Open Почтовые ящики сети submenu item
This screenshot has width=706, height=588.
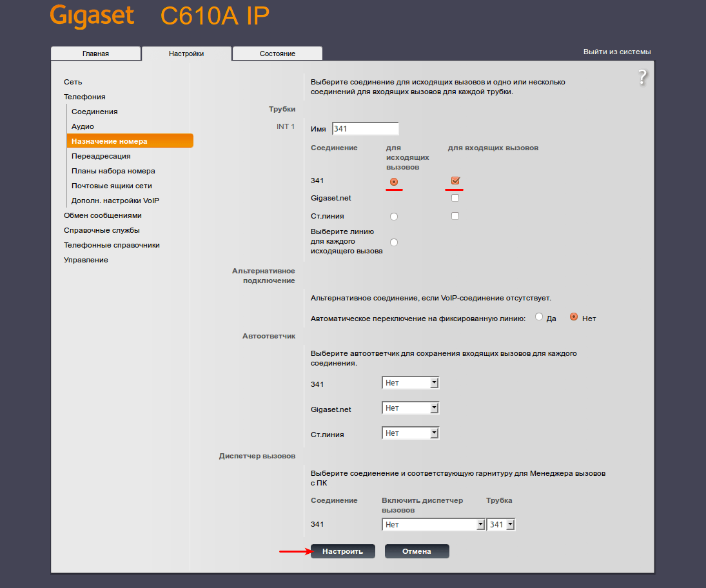[x=112, y=186]
